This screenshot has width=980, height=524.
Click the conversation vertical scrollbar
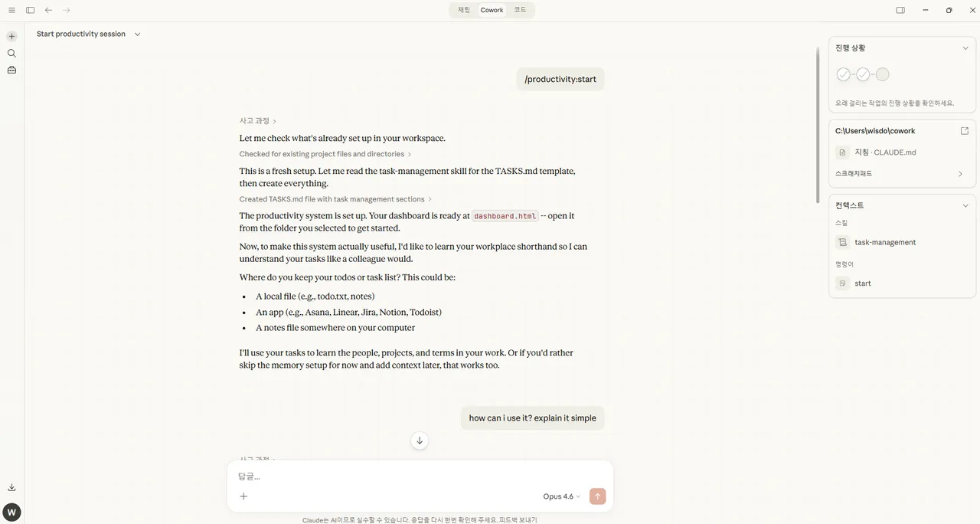point(817,125)
